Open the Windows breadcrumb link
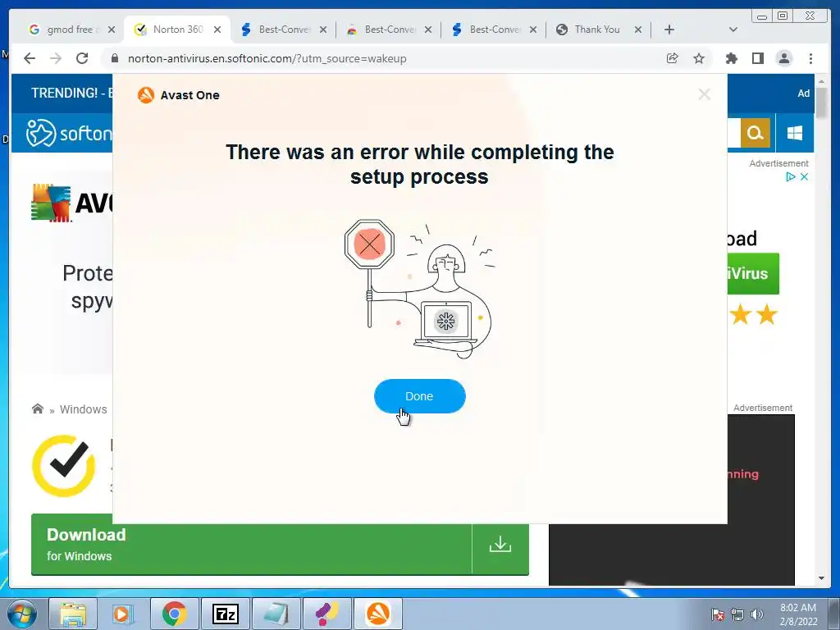 pyautogui.click(x=83, y=409)
